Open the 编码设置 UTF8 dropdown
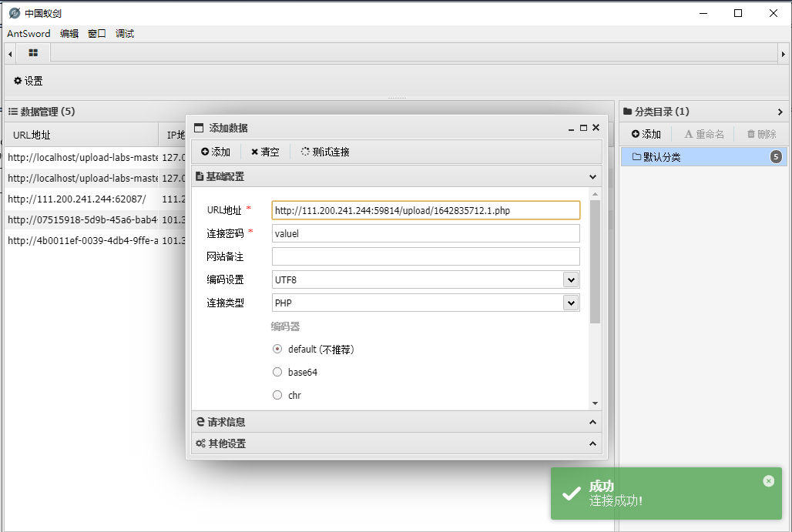Screen dimensions: 792x532 571,279
